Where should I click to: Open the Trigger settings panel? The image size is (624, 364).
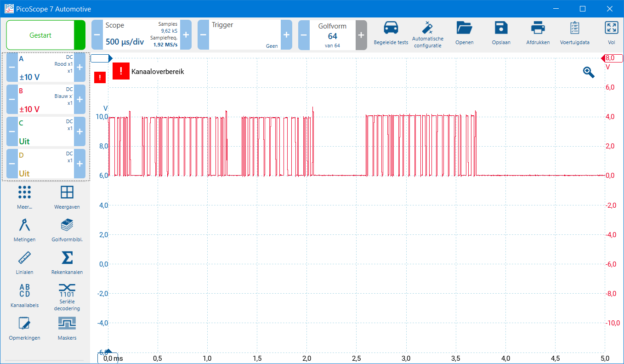[x=244, y=35]
